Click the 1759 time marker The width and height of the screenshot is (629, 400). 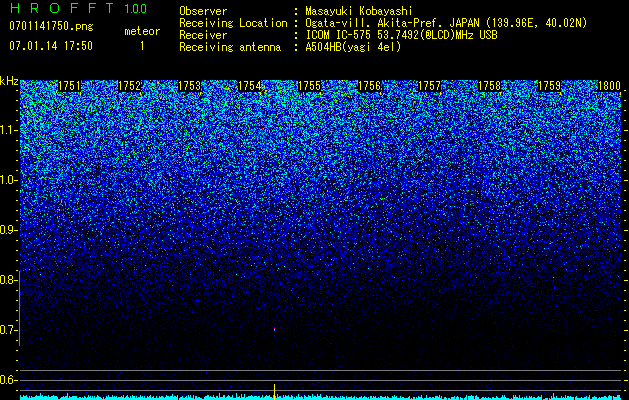tap(550, 86)
